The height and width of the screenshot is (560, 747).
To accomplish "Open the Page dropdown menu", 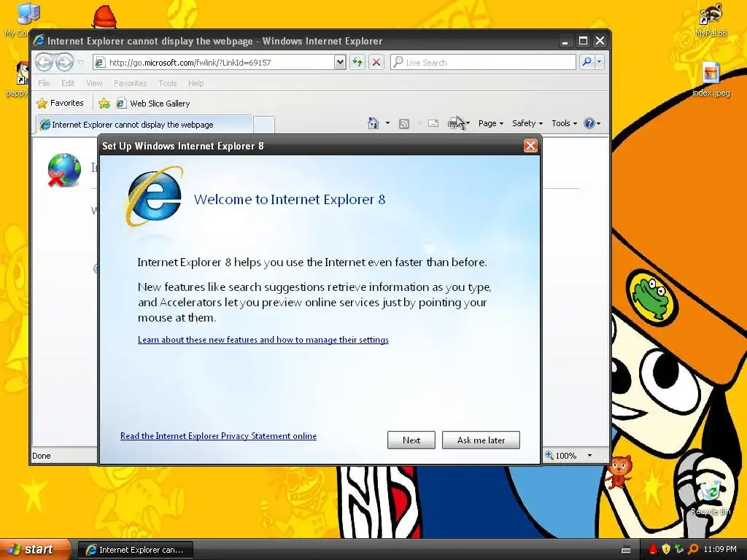I will point(491,123).
